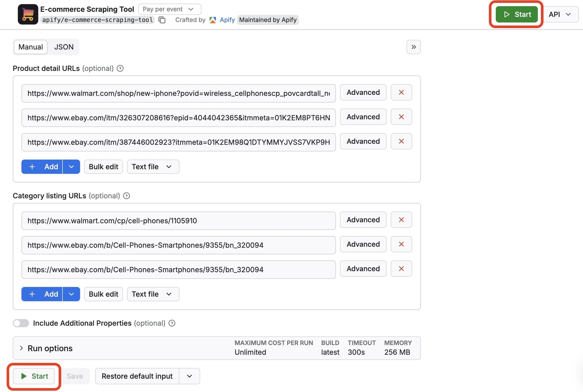
Task: Click the 256 MB memory value
Action: click(397, 352)
